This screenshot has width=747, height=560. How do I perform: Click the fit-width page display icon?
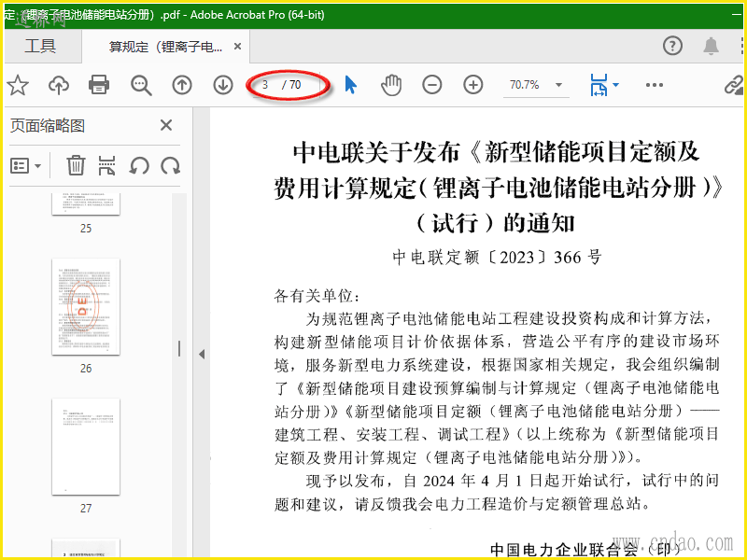pos(599,85)
